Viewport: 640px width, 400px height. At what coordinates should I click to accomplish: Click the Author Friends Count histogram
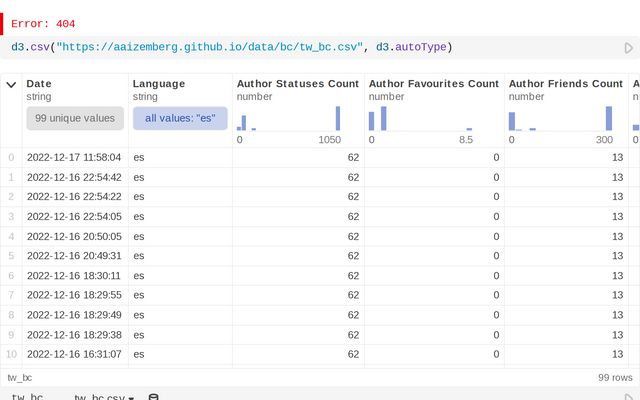560,118
